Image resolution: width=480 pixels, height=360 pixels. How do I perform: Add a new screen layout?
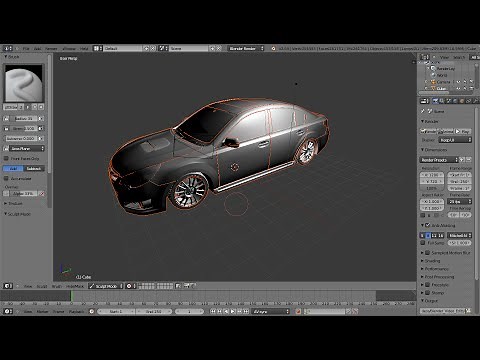click(x=146, y=49)
